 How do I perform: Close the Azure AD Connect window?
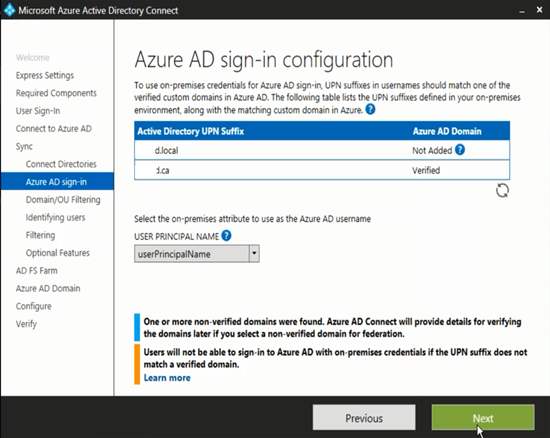coord(539,10)
